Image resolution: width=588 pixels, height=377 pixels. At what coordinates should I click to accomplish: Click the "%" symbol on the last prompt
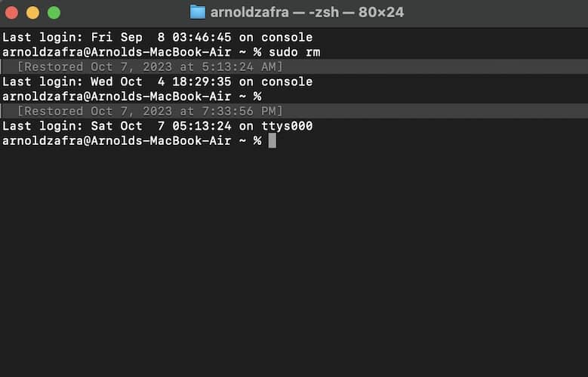(257, 141)
